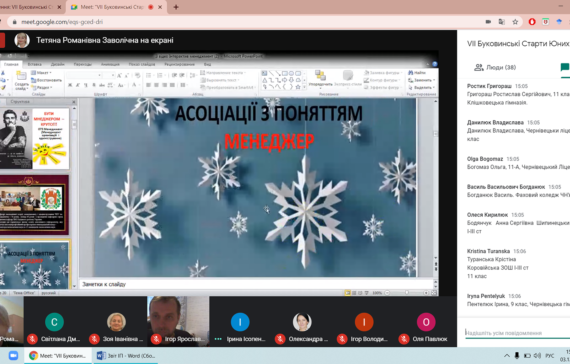
Task: Click the chat message input field
Action: (517, 333)
